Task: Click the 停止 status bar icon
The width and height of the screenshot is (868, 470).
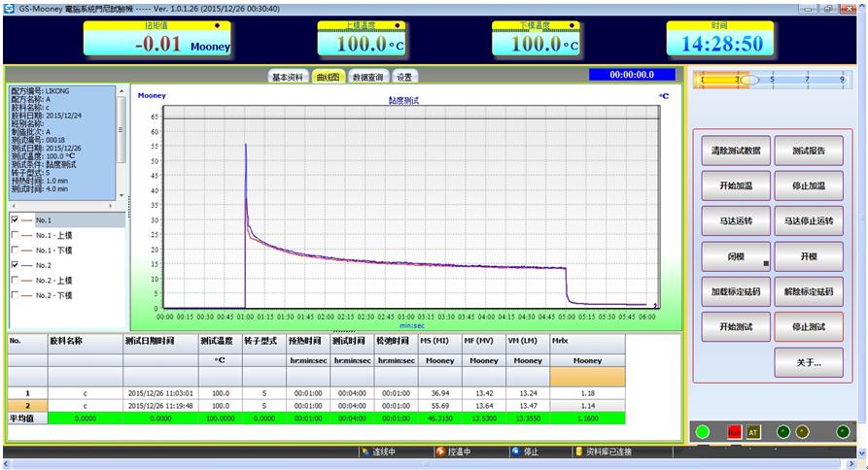Action: [515, 452]
